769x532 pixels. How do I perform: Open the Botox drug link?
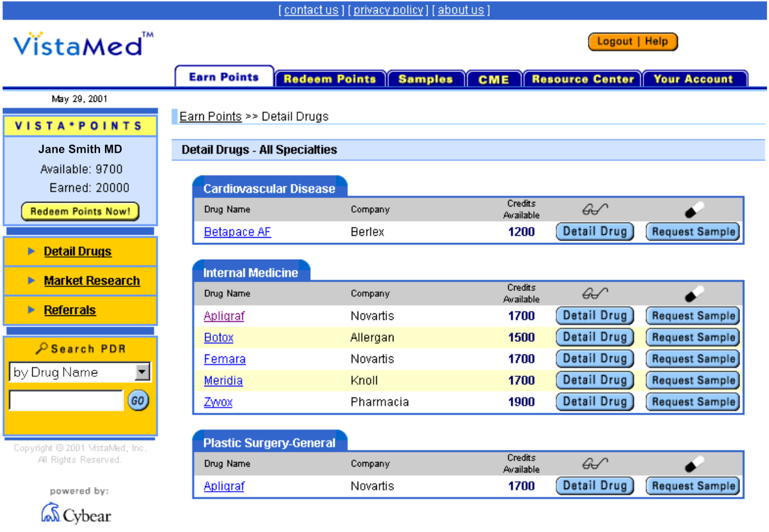[x=219, y=338]
